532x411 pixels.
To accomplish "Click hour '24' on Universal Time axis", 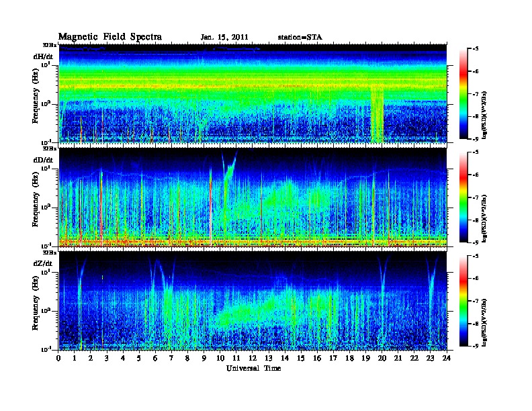I will point(447,358).
